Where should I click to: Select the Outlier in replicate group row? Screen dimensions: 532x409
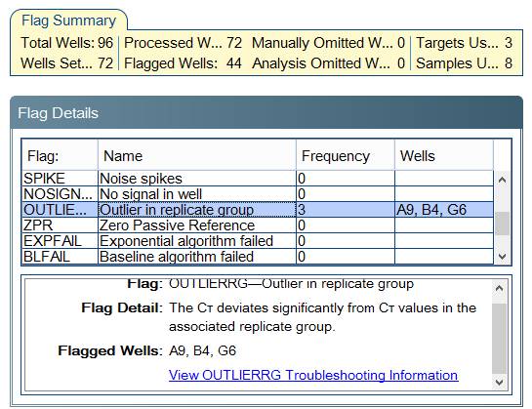point(258,210)
